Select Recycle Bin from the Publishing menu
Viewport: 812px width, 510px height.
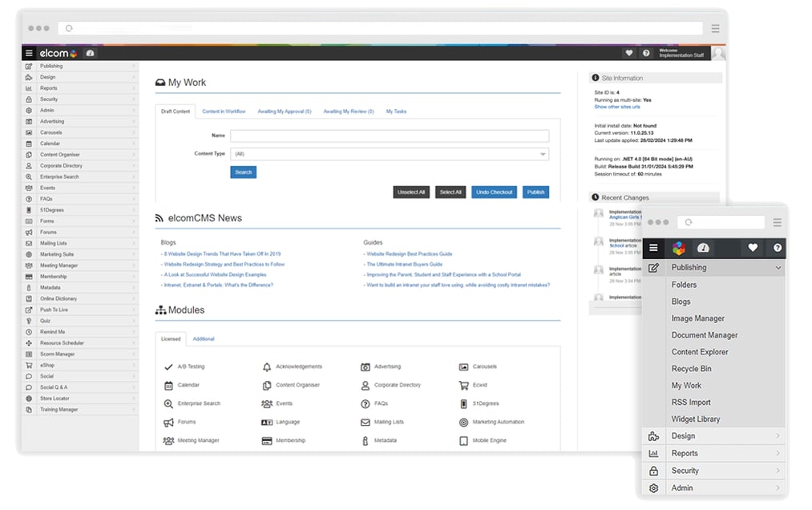tap(691, 368)
